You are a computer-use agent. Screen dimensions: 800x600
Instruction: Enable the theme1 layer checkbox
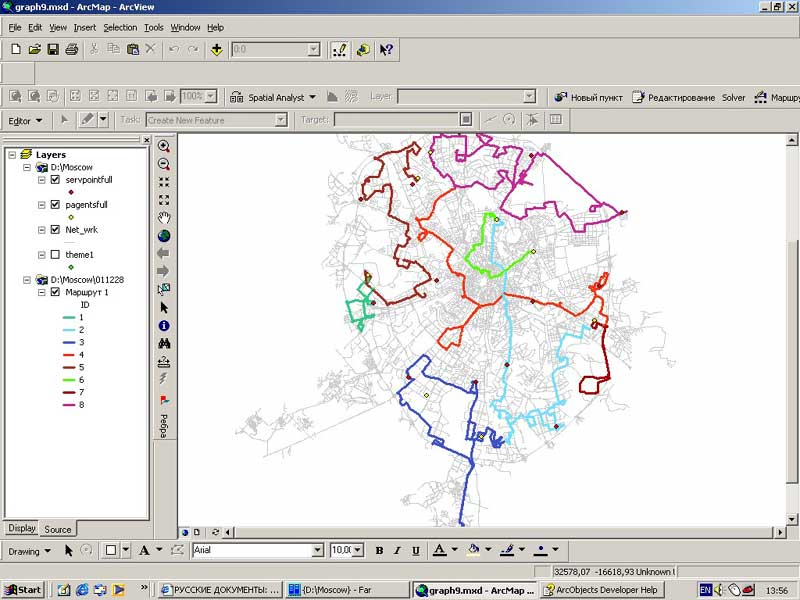coord(55,255)
